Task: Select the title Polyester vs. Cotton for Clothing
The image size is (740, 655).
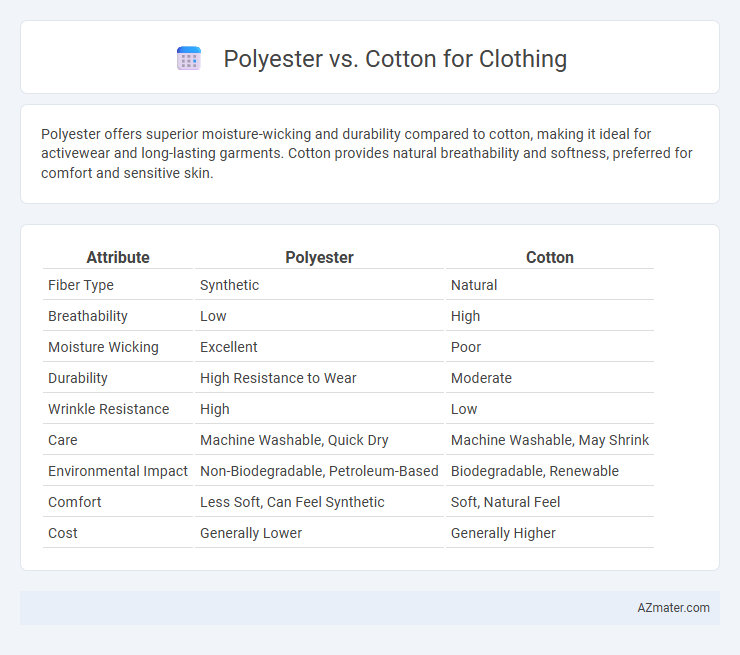Action: tap(395, 59)
